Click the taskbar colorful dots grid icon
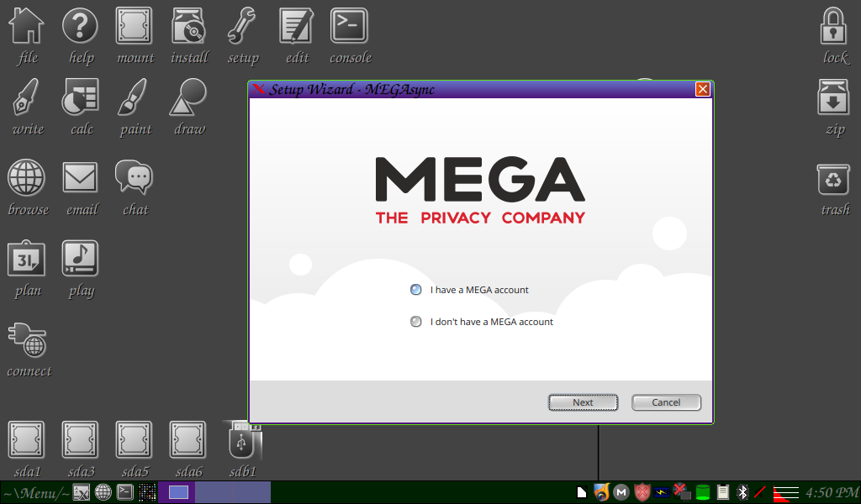The height and width of the screenshot is (504, 861). tap(146, 492)
